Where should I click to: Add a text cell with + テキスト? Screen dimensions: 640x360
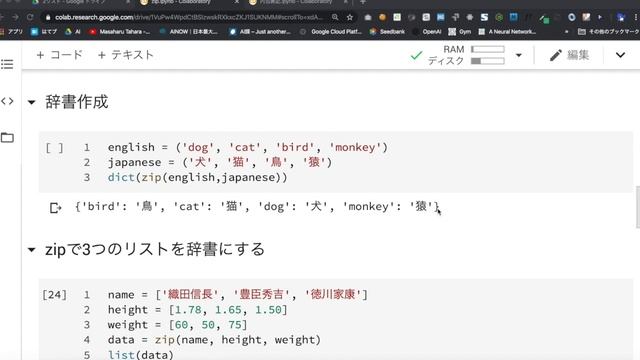point(126,55)
